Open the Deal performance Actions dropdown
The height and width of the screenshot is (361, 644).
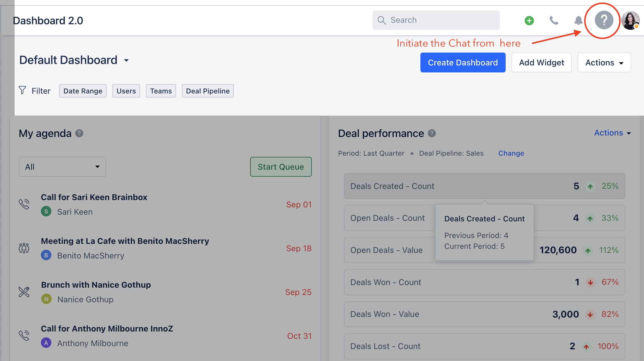pos(612,133)
